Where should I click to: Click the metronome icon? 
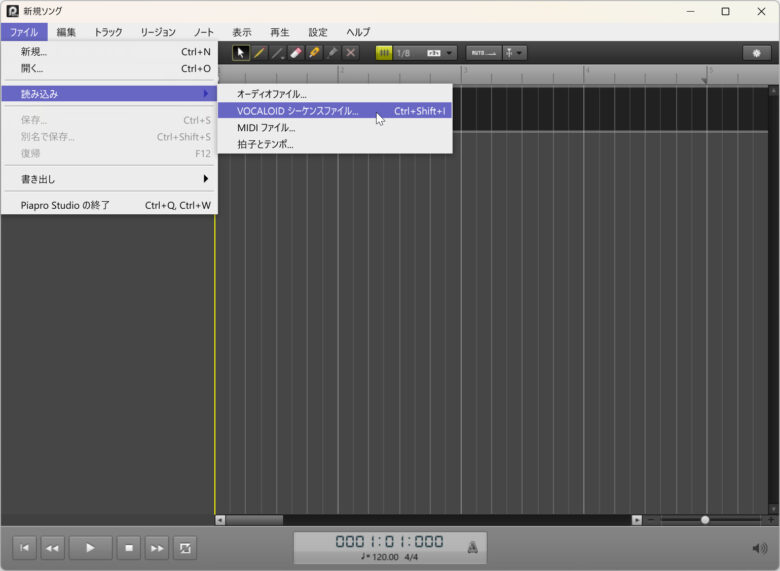point(472,547)
